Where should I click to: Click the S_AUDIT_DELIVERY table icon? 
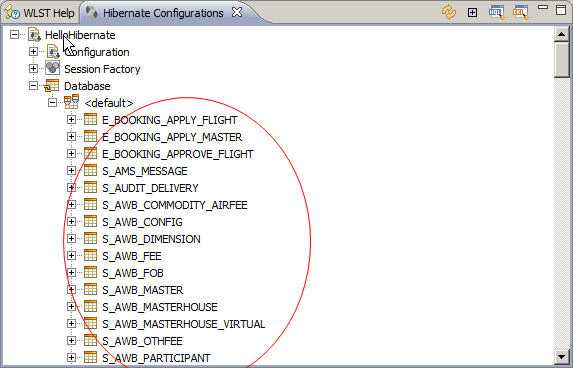tap(91, 187)
